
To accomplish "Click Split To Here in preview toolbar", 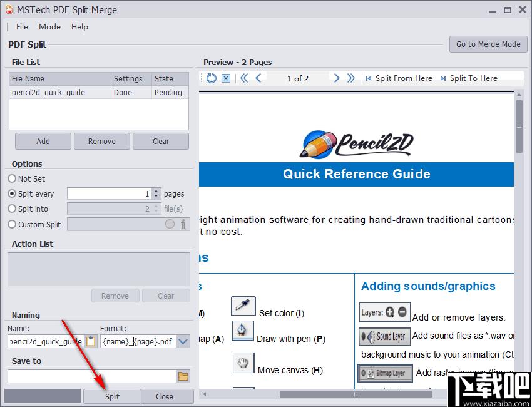I will (x=469, y=78).
